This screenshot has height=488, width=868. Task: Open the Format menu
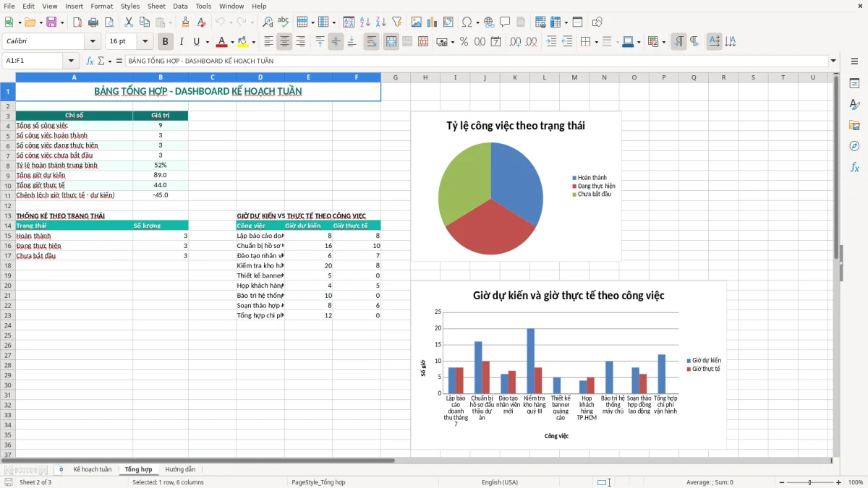pos(102,6)
